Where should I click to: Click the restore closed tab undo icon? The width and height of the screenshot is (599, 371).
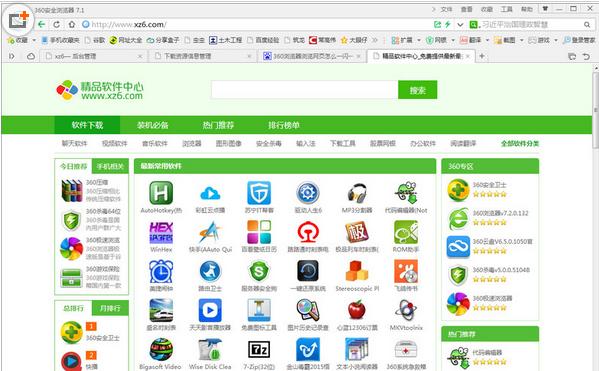[586, 57]
